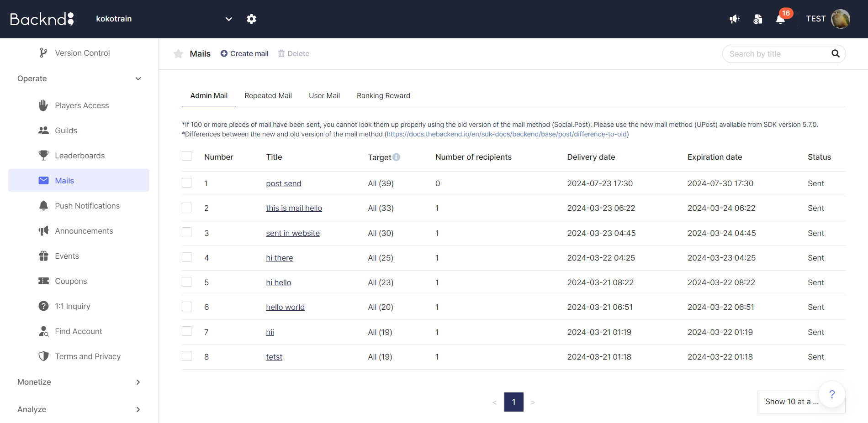The image size is (868, 423).
Task: Open the 'Show 10 at a...' page size dropdown
Action: 801,402
